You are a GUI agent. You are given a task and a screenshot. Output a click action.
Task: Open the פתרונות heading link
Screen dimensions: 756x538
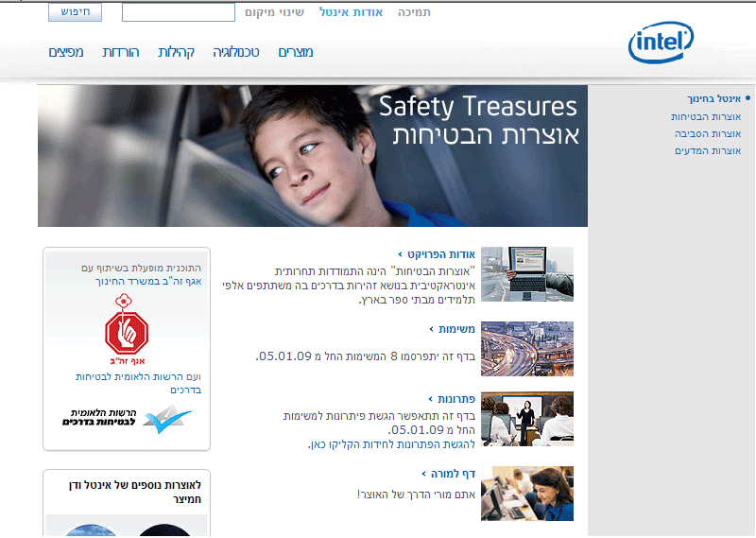[456, 399]
